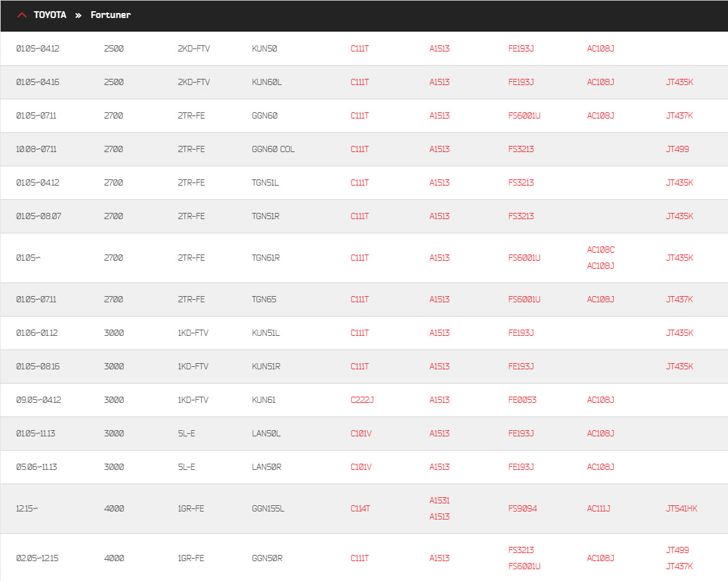Click the Fortuner header label
The image size is (728, 581).
coord(110,15)
